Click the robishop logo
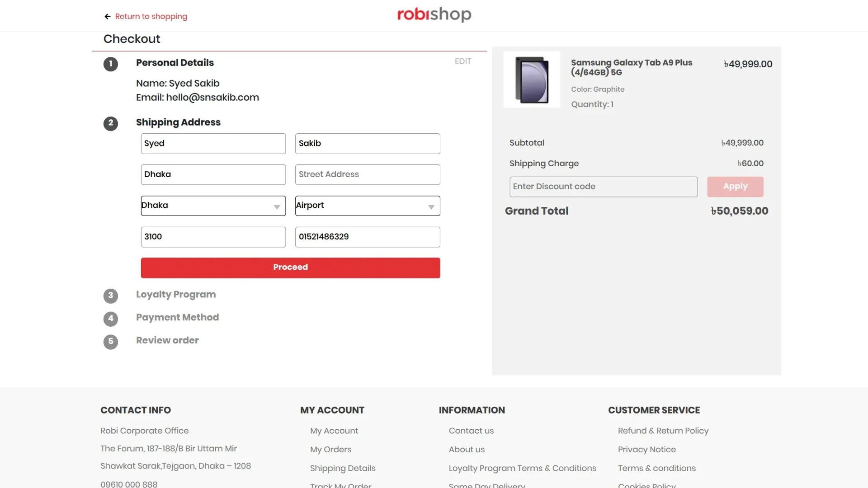The image size is (868, 488). 434,14
